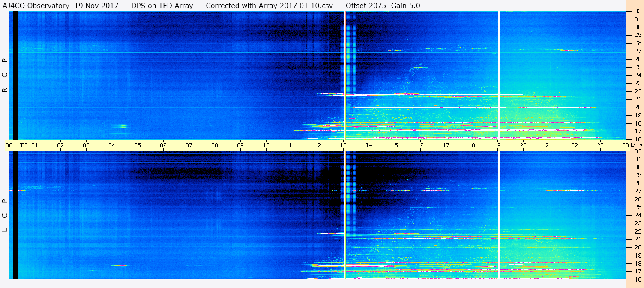
Task: Click the black calibration bar in LCP panel
Action: coord(16,215)
